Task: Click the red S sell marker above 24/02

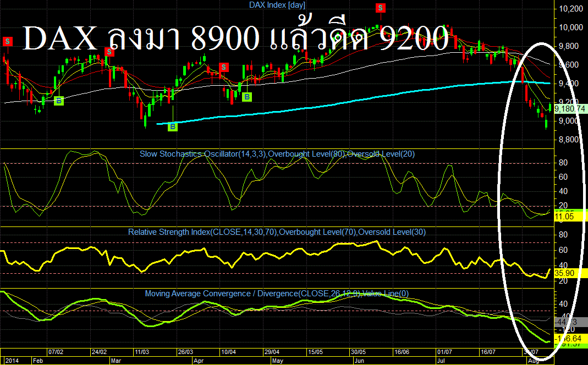Action: 109,52
